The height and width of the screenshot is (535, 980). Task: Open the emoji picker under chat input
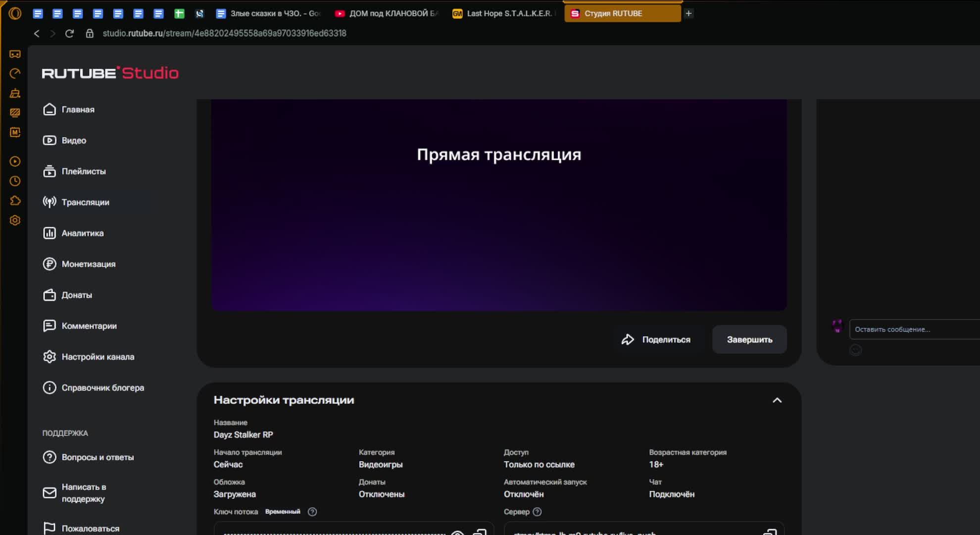[855, 350]
